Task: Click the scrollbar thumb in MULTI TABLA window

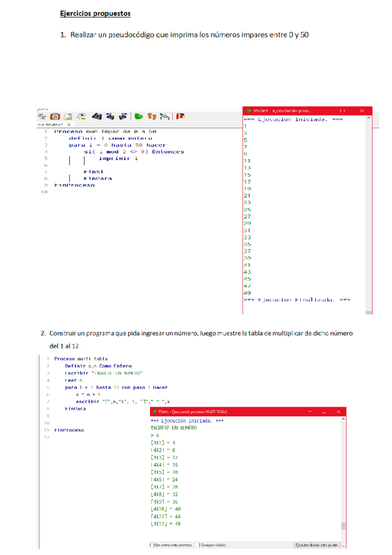Action: point(343,525)
